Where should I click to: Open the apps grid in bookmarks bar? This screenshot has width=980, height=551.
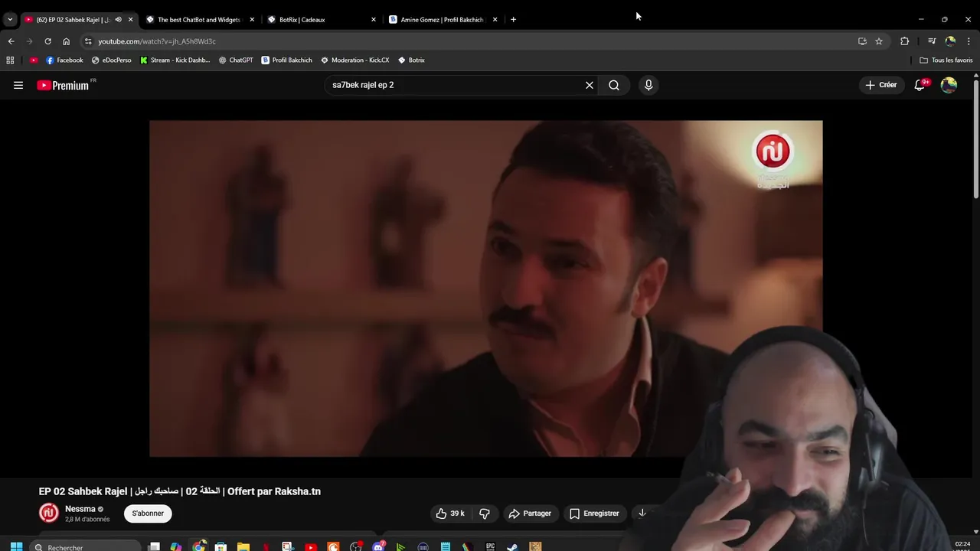point(10,60)
